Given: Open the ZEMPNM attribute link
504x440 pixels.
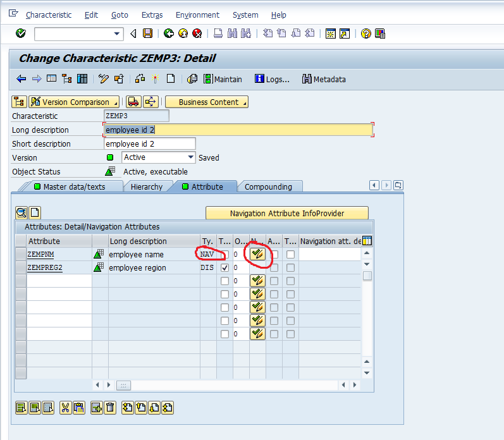Looking at the screenshot, I should pos(40,254).
